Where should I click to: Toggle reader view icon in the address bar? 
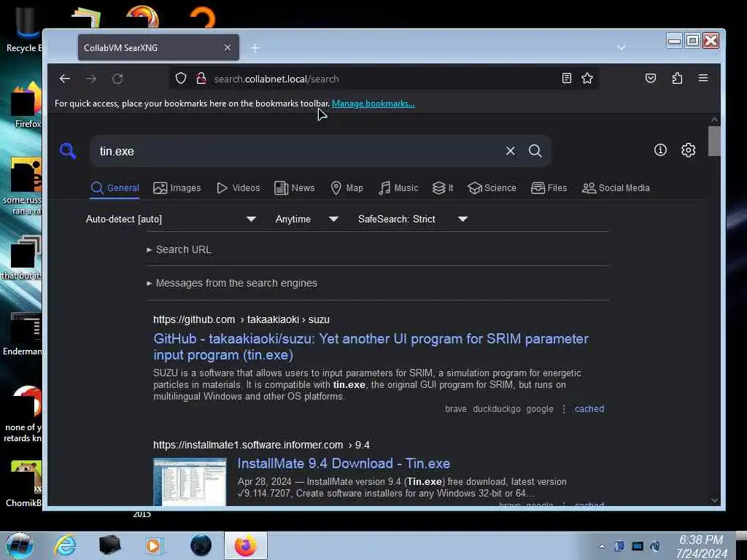[566, 78]
